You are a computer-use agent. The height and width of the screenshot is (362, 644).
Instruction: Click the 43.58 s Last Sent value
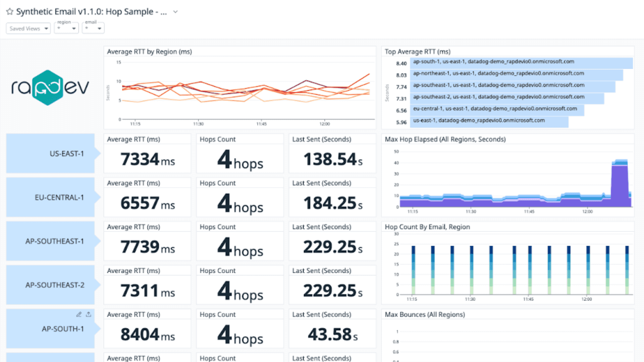tap(333, 335)
